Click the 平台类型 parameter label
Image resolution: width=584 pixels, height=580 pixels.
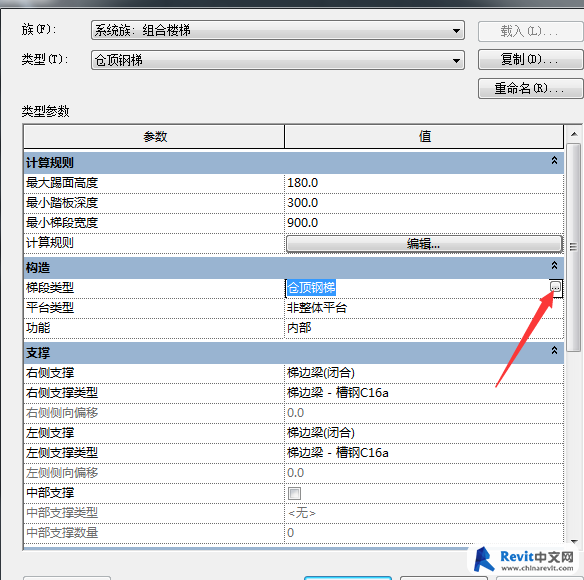50,308
